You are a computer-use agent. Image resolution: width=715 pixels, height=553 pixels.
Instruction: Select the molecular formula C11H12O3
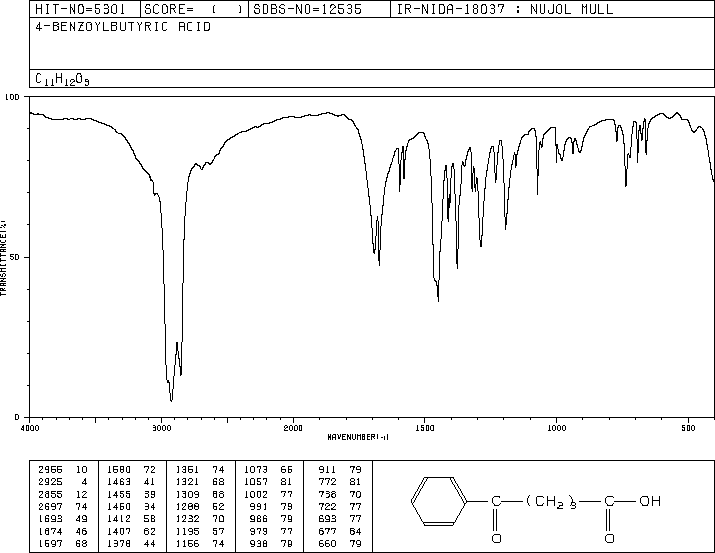click(x=62, y=79)
